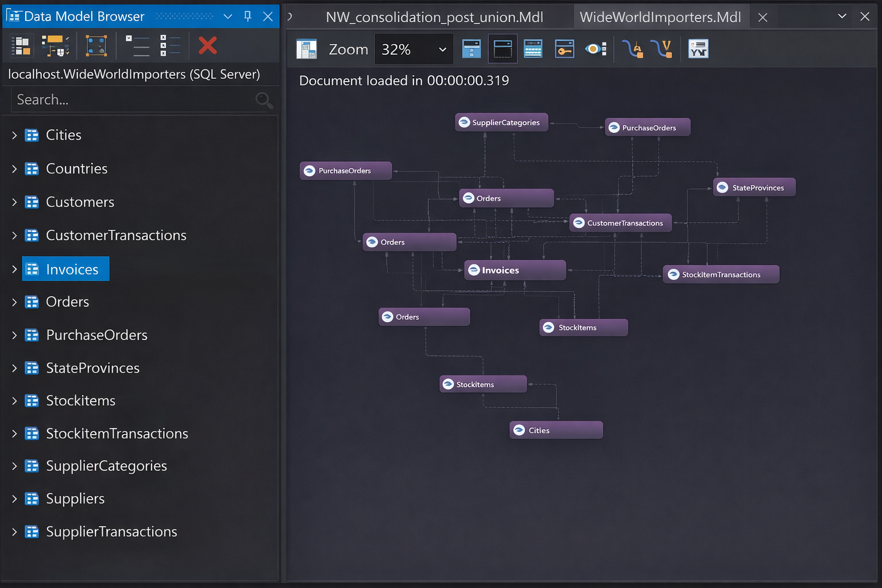Click the table icon beside Suppliers in tree
882x588 pixels.
(x=32, y=498)
